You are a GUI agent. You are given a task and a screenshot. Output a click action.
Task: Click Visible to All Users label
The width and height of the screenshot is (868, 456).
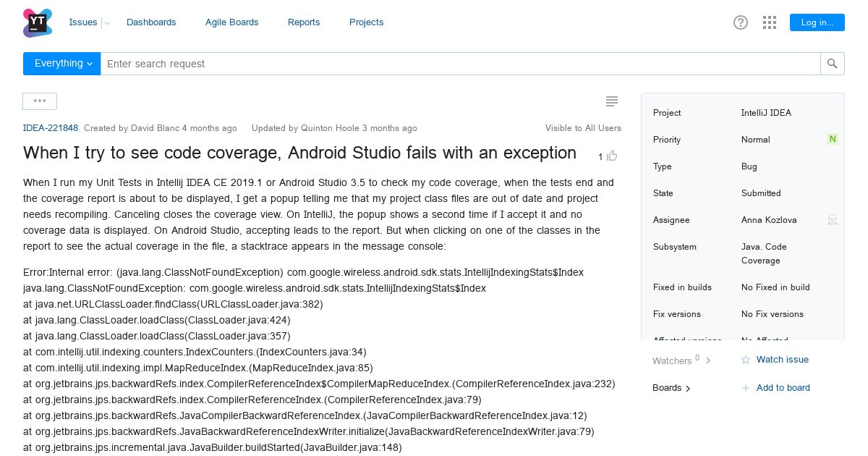(x=583, y=128)
